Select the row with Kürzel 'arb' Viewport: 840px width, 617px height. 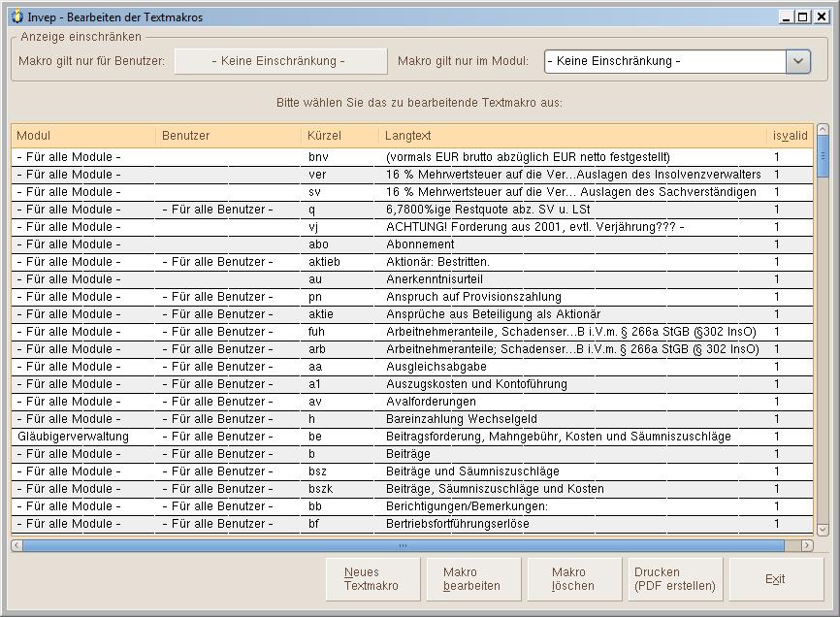412,349
